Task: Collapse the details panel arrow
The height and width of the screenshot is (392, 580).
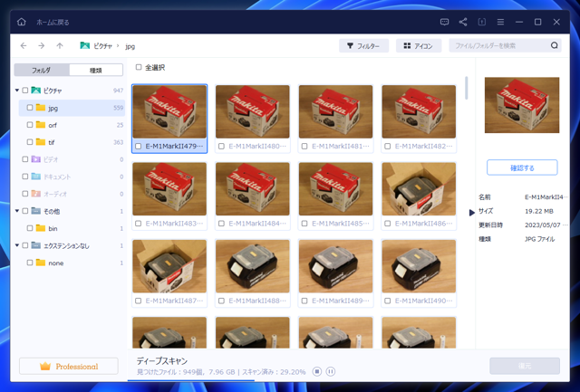Action: tap(471, 213)
